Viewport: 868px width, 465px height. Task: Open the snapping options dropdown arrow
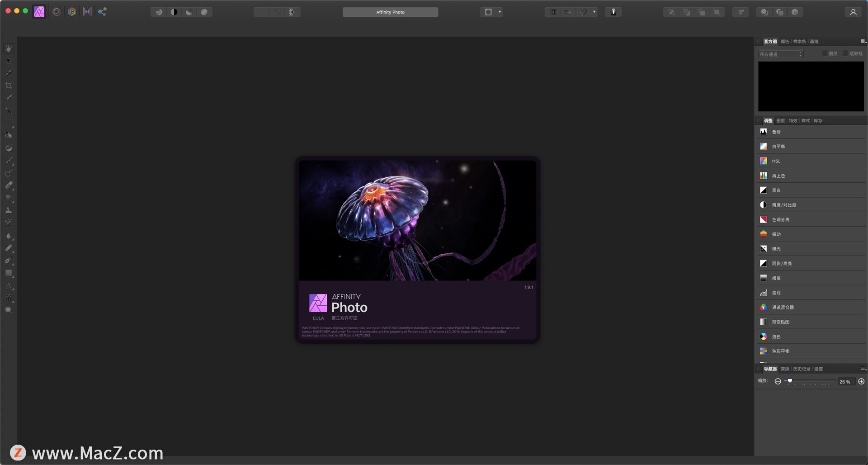coord(594,12)
